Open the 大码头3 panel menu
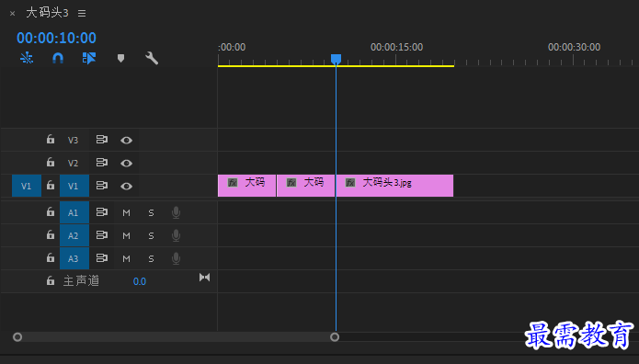This screenshot has width=639, height=364. [x=82, y=14]
